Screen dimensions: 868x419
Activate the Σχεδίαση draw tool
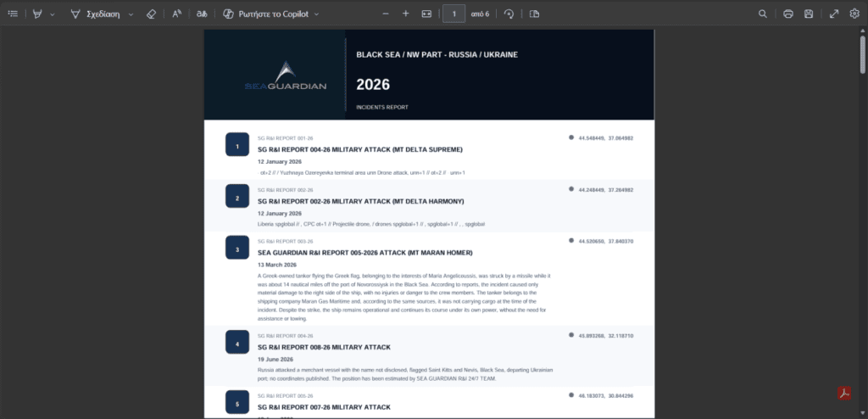[x=96, y=14]
